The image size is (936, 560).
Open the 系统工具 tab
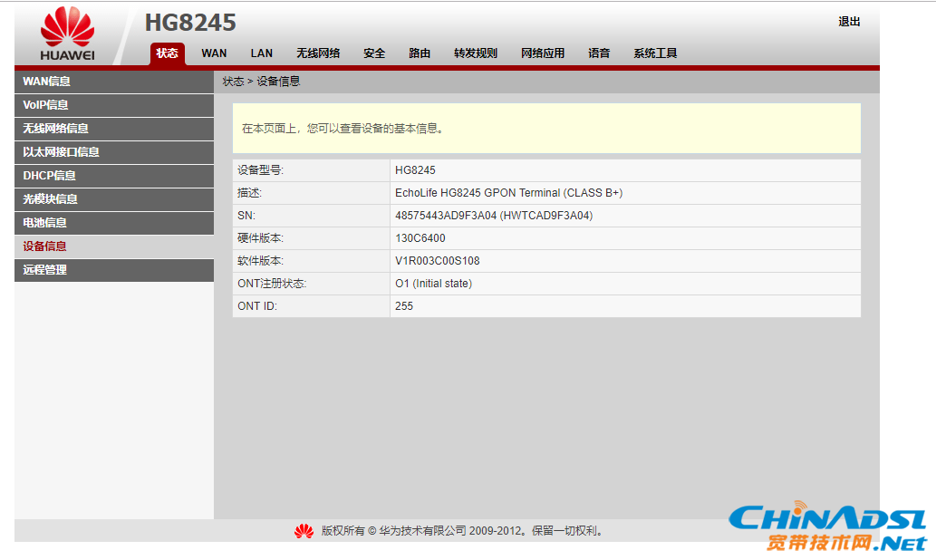click(655, 53)
